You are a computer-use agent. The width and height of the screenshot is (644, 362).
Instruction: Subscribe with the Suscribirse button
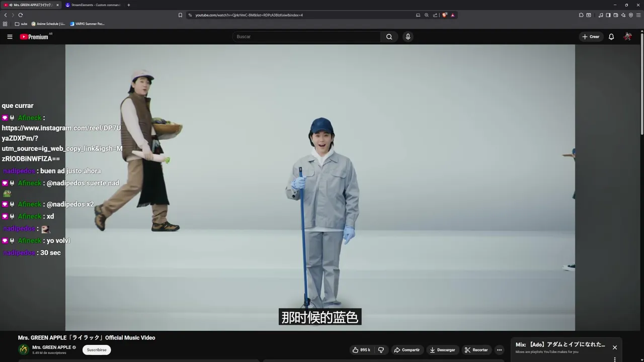coord(97,350)
